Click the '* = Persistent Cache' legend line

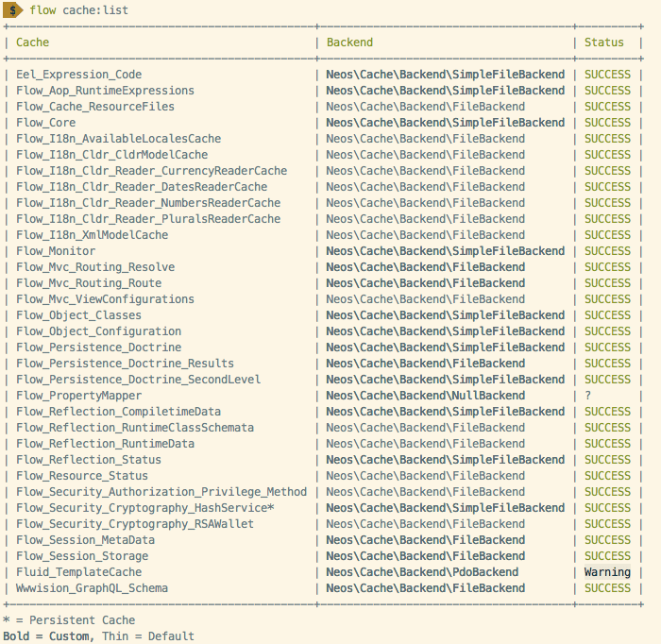point(69,620)
